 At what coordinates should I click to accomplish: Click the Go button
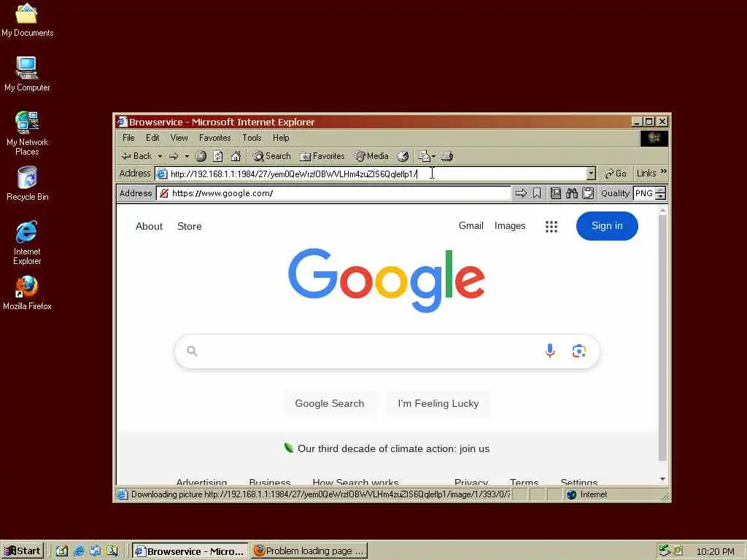coord(616,174)
